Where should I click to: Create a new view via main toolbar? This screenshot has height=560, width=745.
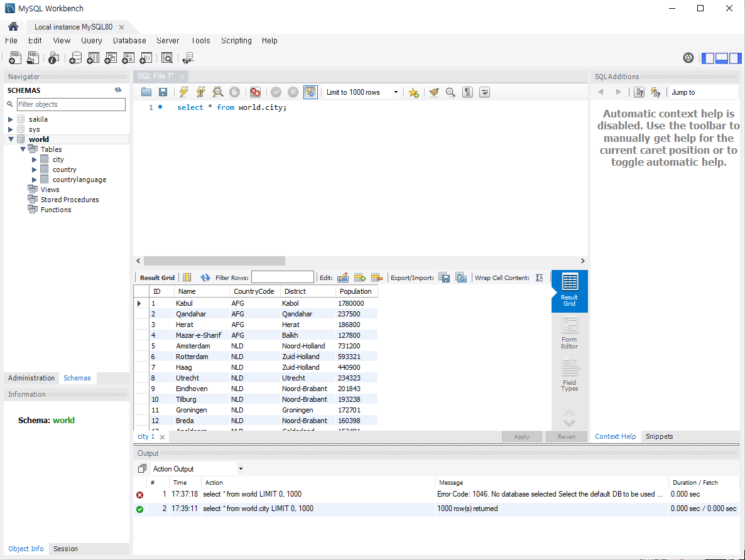[111, 58]
